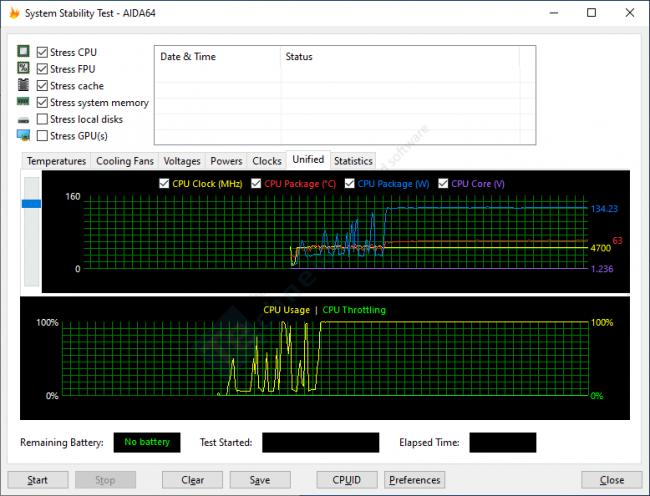Click the Elapsed Time field
This screenshot has height=496, width=650.
point(502,442)
